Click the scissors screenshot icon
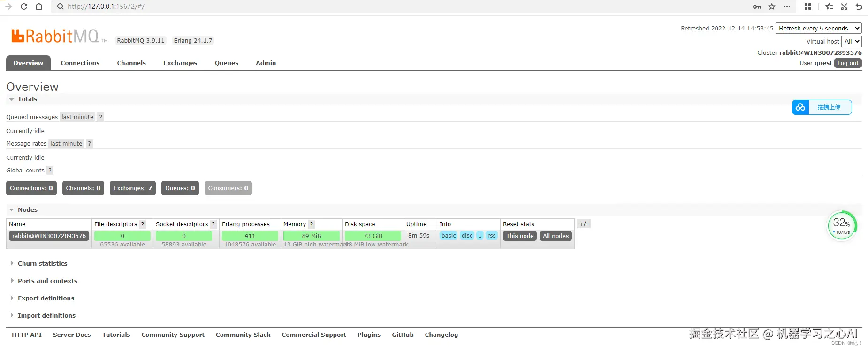 tap(844, 7)
